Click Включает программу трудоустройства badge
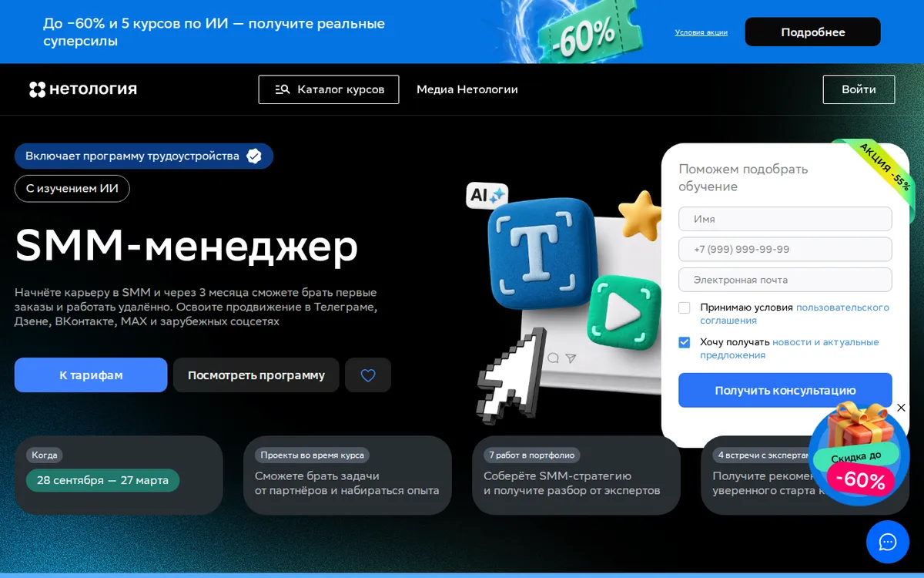 pos(144,156)
